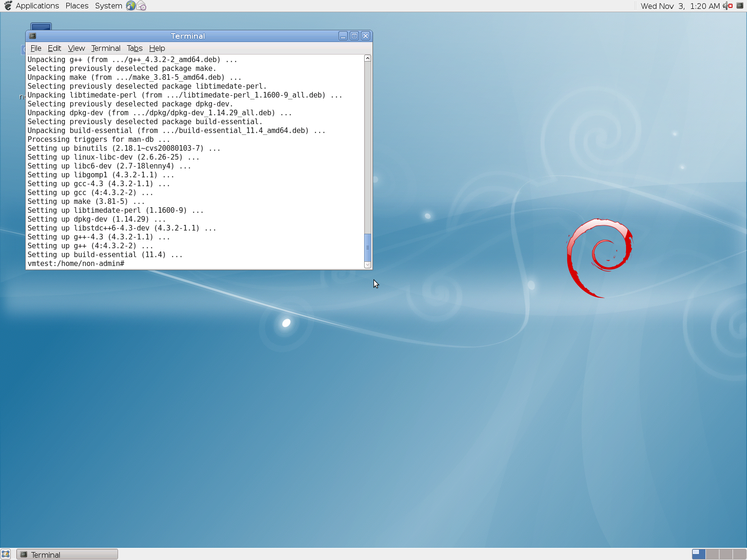747x560 pixels.
Task: Open the Edit menu in Terminal
Action: pos(54,48)
